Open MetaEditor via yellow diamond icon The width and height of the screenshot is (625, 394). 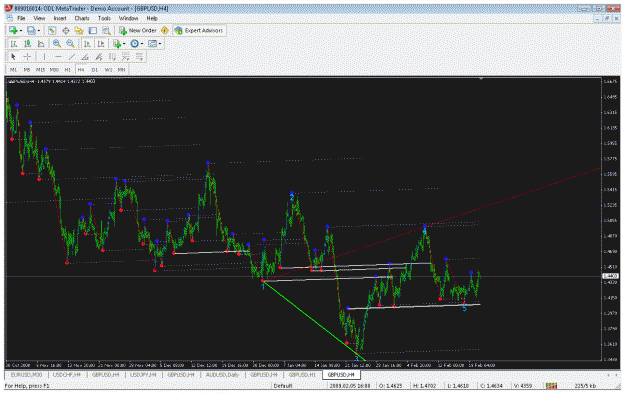coord(165,30)
